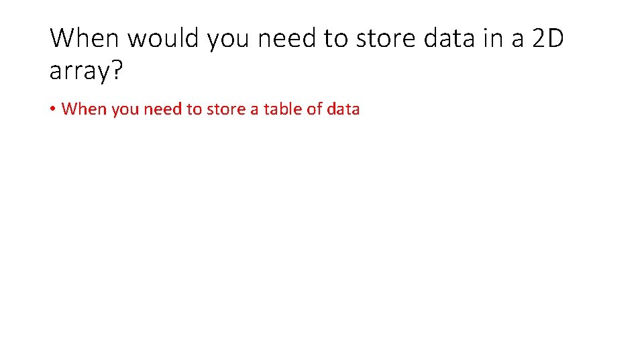644x362 pixels.
Task: Click the red word 'you' in the bullet
Action: 125,111
